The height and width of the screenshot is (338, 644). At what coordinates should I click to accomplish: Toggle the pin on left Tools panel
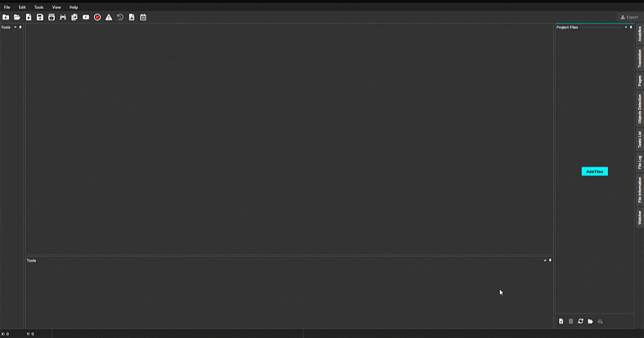20,27
